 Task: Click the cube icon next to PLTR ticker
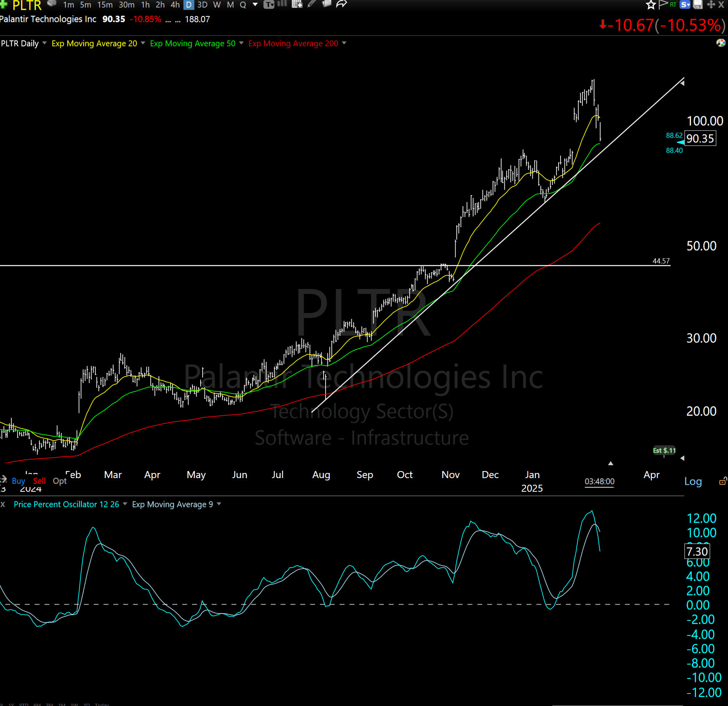(52, 4)
